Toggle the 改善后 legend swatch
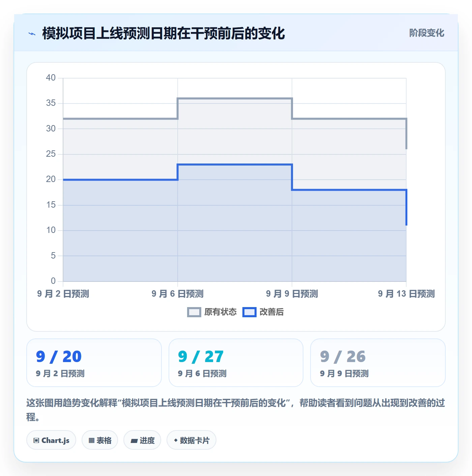 (x=249, y=312)
